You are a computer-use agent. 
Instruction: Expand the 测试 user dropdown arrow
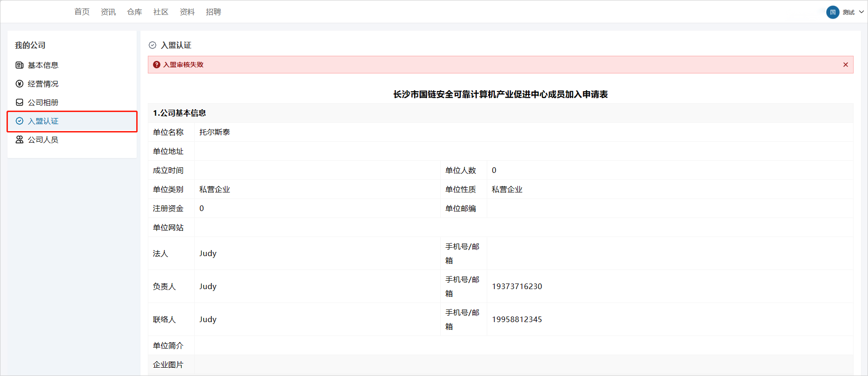(861, 12)
